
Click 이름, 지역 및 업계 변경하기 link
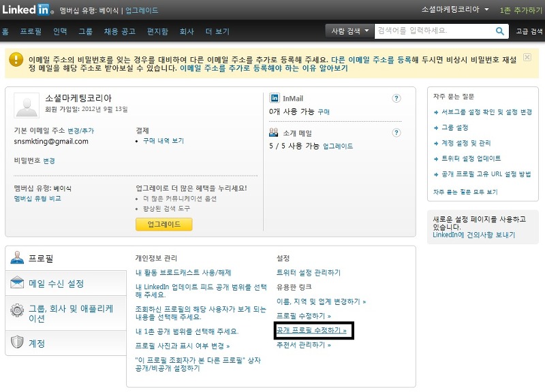[321, 301]
